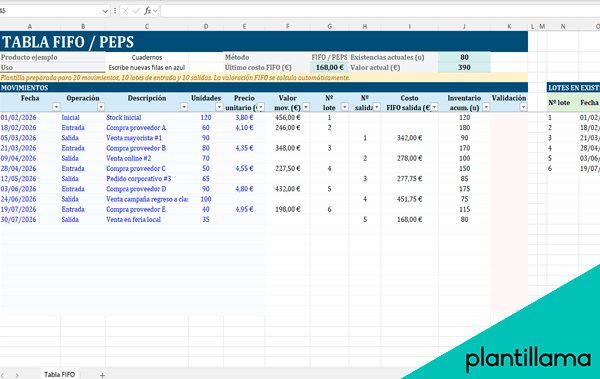Open the Inventario acum. filter dropdown
The height and width of the screenshot is (379, 600).
[x=486, y=107]
